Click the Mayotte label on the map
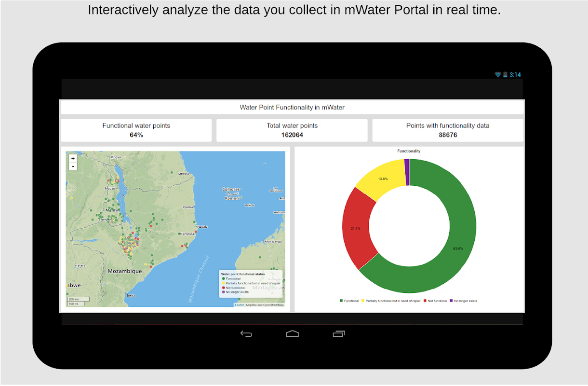This screenshot has width=588, height=386. (x=249, y=205)
